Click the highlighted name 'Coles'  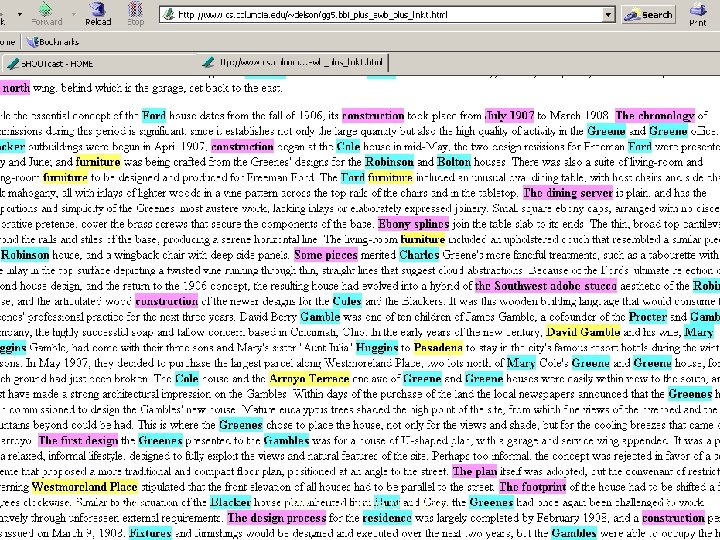click(x=347, y=301)
